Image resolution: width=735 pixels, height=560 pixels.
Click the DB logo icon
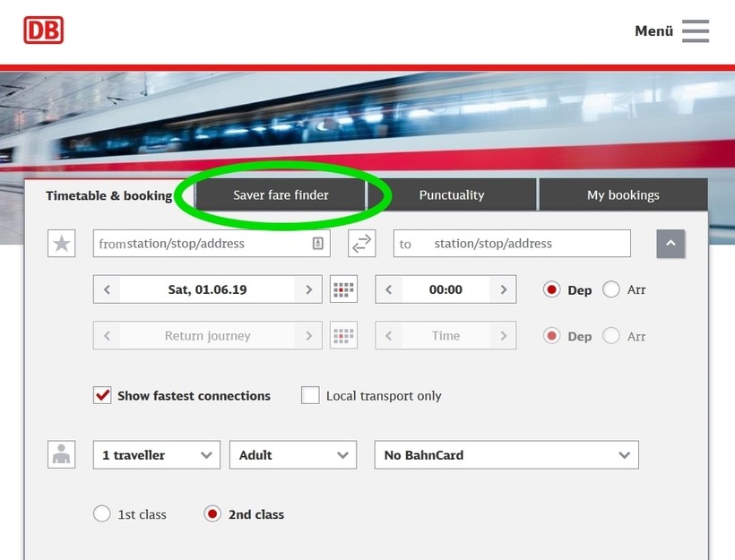[43, 30]
